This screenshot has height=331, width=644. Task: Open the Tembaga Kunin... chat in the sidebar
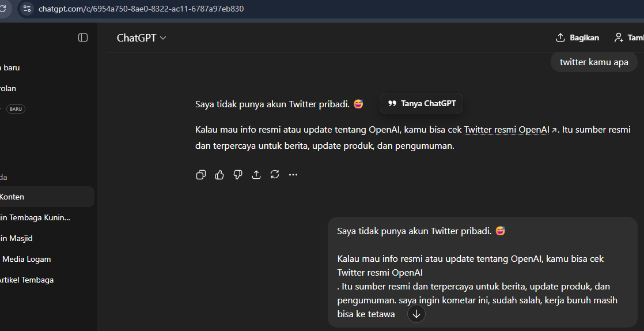[x=46, y=217]
